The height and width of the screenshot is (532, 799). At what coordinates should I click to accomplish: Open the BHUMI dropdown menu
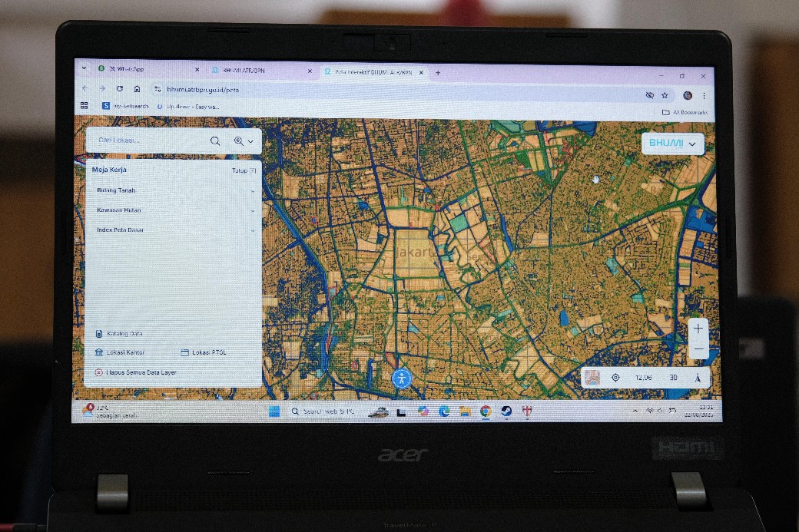point(673,144)
